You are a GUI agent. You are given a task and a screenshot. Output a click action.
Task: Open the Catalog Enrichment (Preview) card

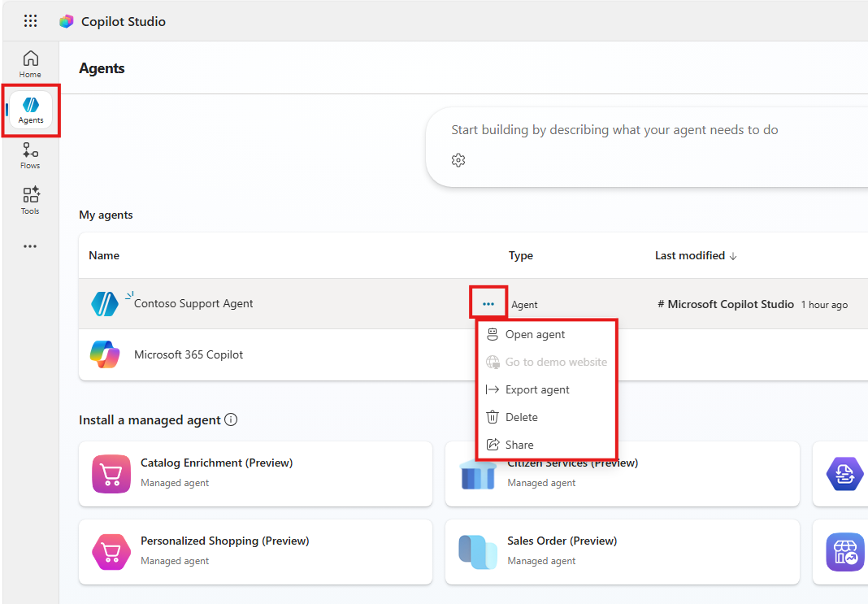[256, 474]
